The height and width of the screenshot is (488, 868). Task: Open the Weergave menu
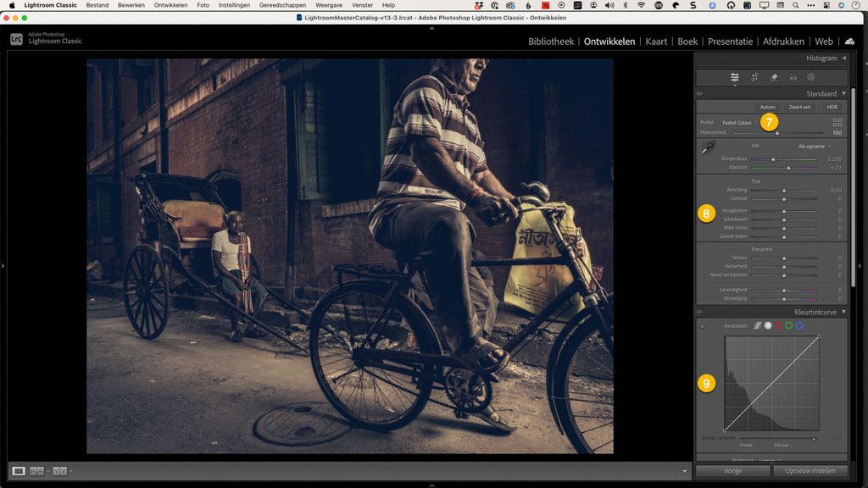[329, 5]
